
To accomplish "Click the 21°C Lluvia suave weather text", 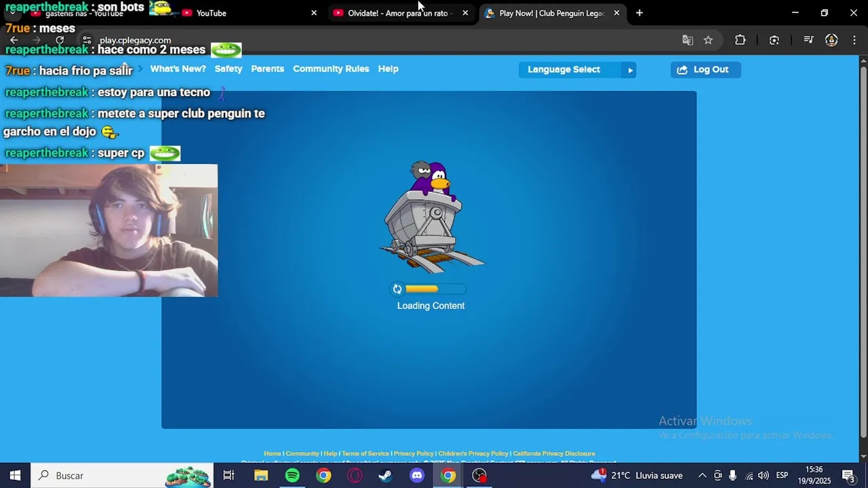I will (647, 476).
